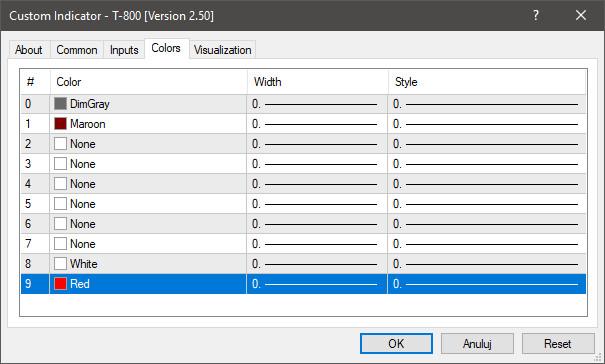Open the Width setting for row 9

pyautogui.click(x=317, y=284)
